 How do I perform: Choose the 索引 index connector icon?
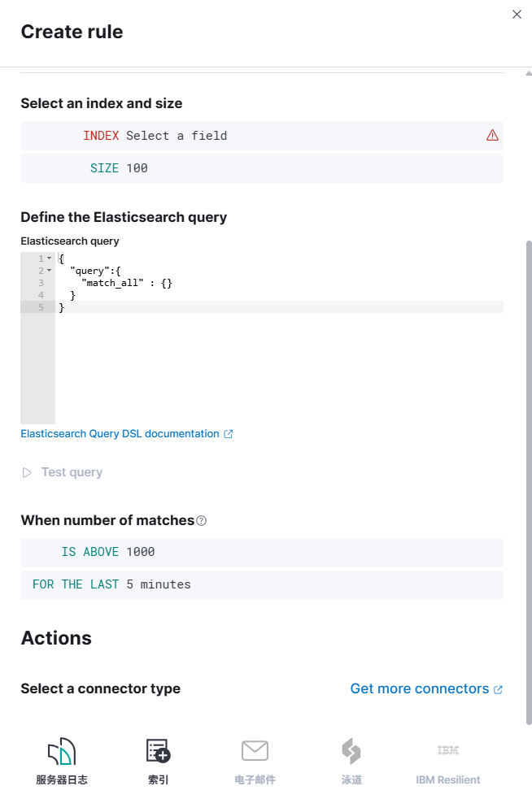pyautogui.click(x=158, y=751)
